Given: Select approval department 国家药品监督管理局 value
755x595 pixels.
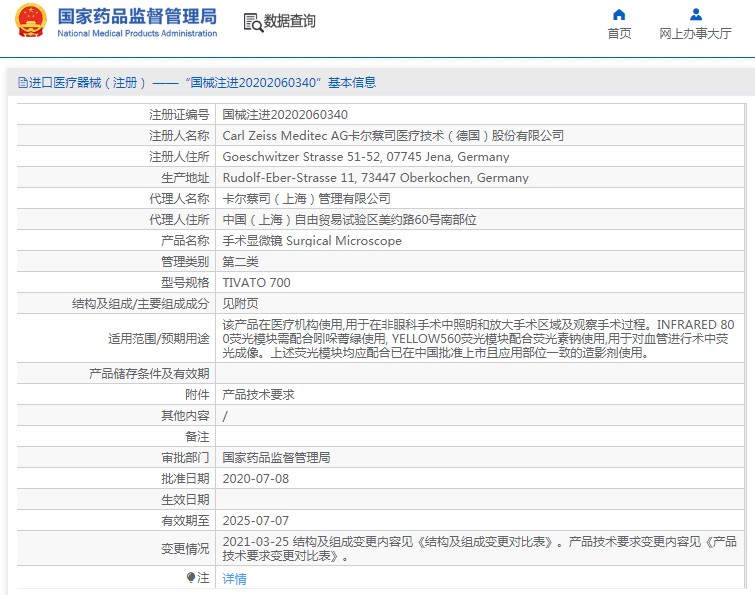Looking at the screenshot, I should pos(276,458).
